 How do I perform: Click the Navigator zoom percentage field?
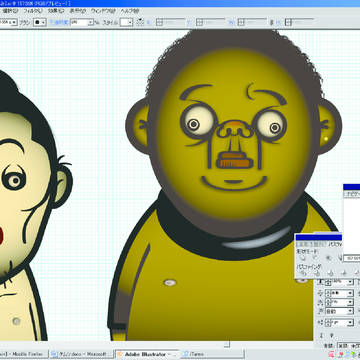[x=352, y=258]
